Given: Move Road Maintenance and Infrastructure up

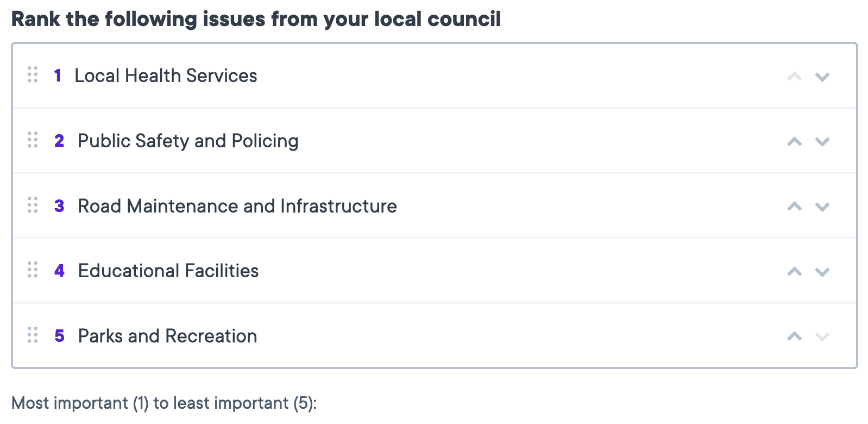Looking at the screenshot, I should pos(795,207).
